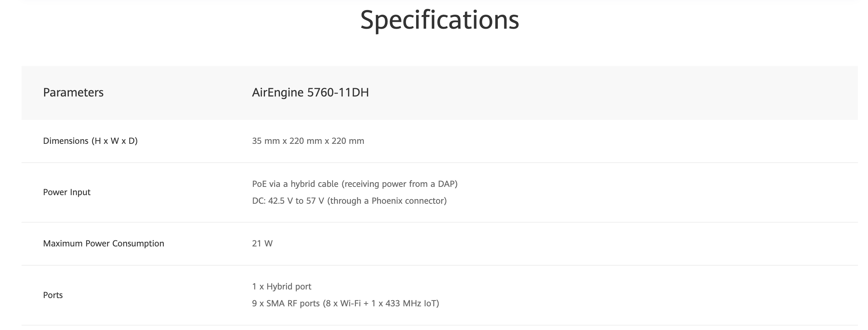Click the 1 x Hybrid port entry
Image resolution: width=868 pixels, height=330 pixels.
click(x=282, y=287)
